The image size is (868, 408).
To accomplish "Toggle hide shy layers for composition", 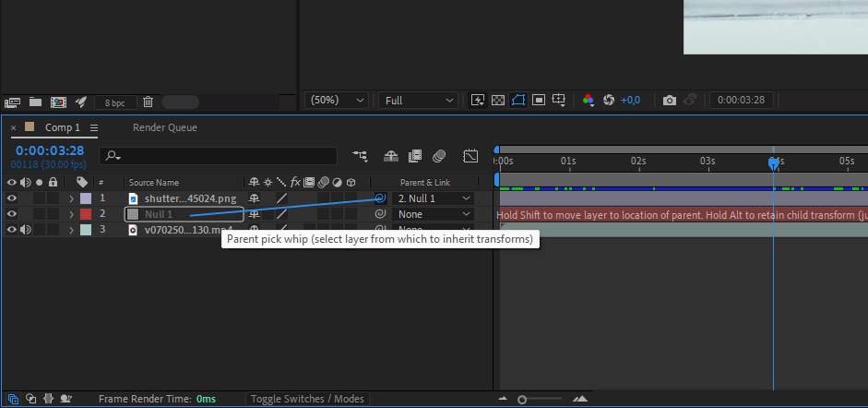I will (x=391, y=156).
